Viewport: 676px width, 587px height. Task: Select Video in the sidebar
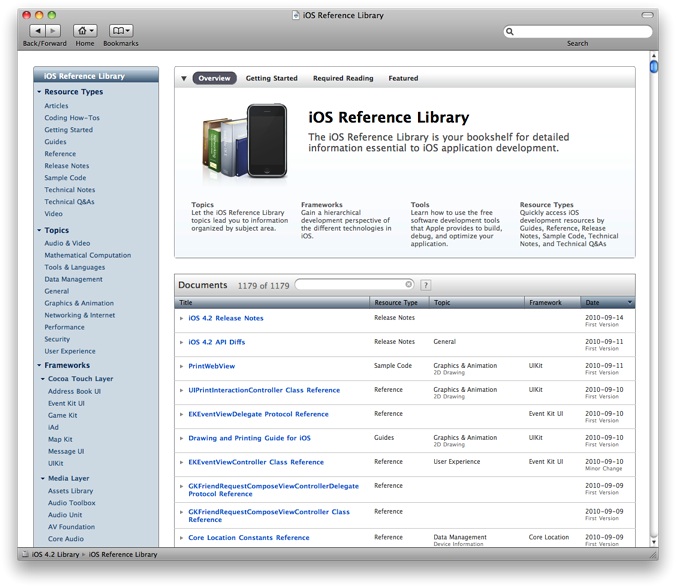tap(53, 214)
